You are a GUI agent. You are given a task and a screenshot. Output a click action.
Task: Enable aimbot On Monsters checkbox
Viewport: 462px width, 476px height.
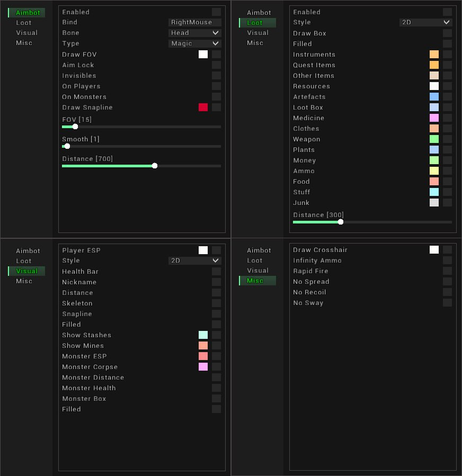pos(216,96)
